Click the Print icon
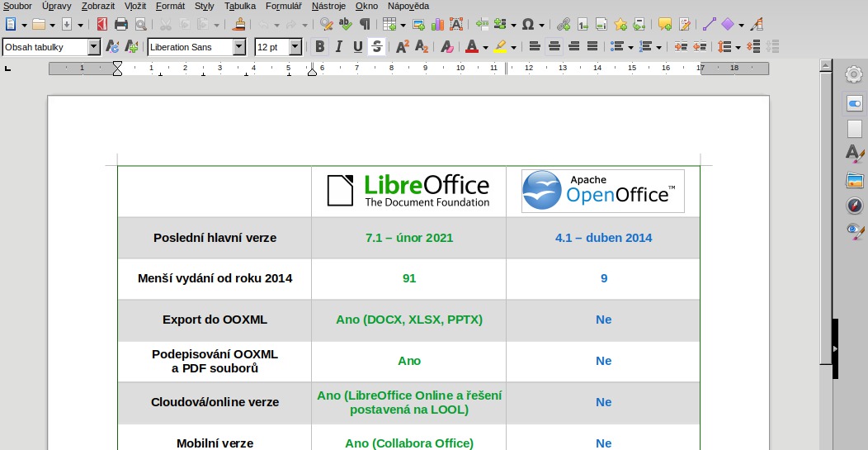Image resolution: width=868 pixels, height=450 pixels. pos(120,25)
